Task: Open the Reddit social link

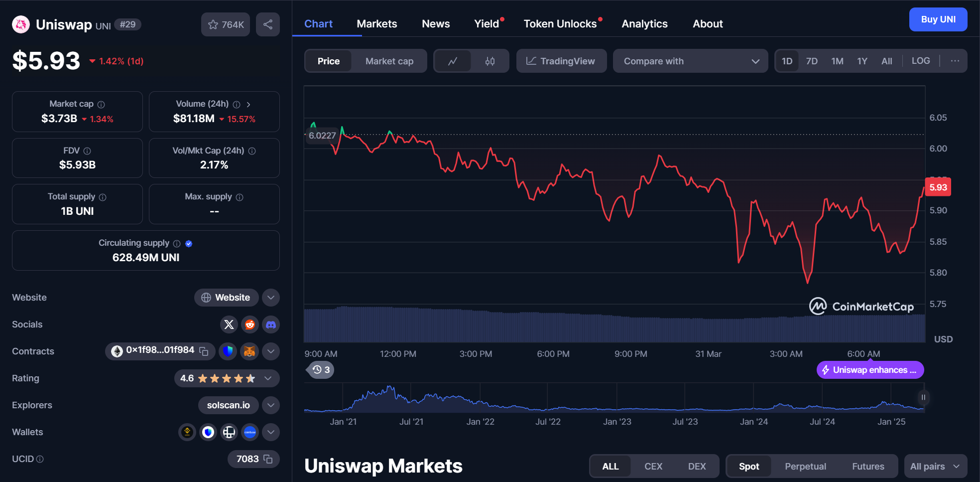Action: 249,324
